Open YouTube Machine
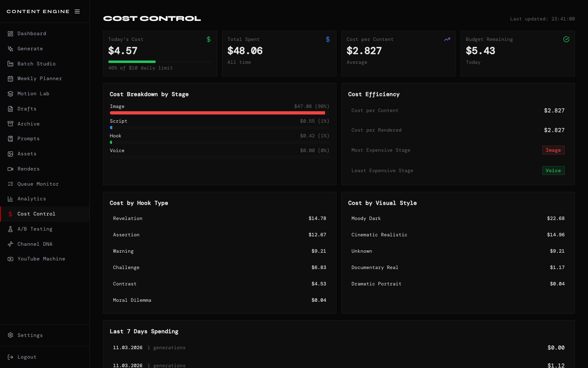 point(41,259)
